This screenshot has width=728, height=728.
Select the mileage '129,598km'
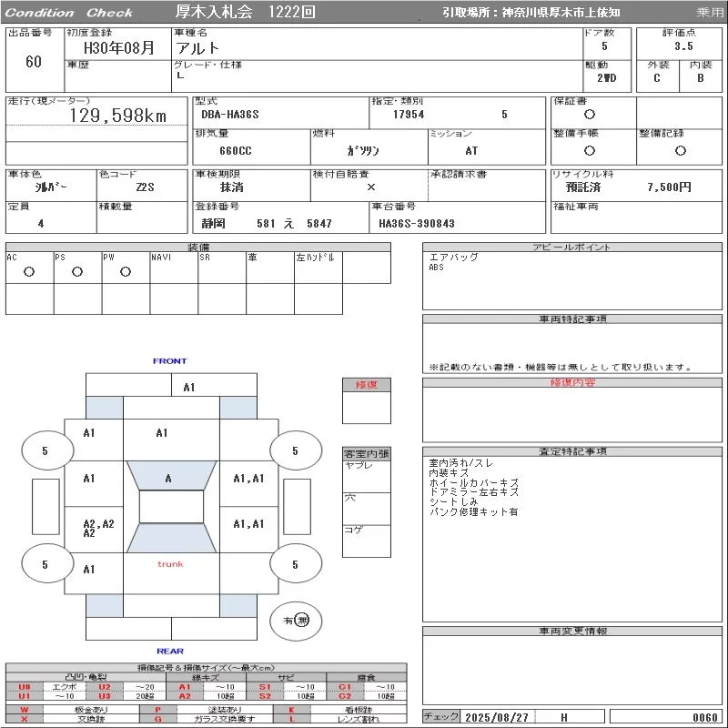coord(118,116)
